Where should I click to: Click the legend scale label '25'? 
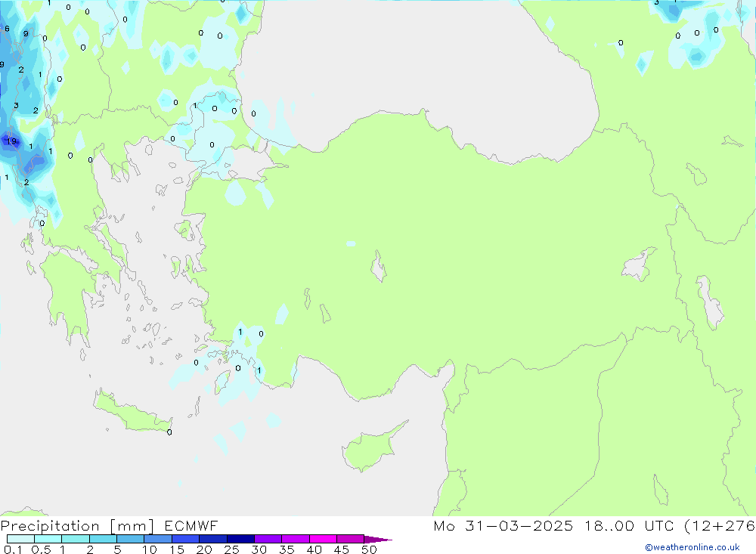[231, 549]
